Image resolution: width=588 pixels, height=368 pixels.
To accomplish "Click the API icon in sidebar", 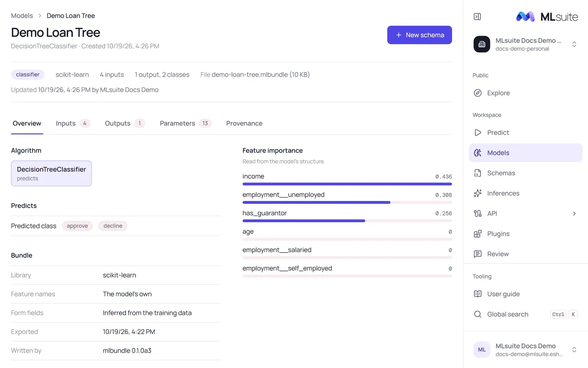I will tap(478, 214).
